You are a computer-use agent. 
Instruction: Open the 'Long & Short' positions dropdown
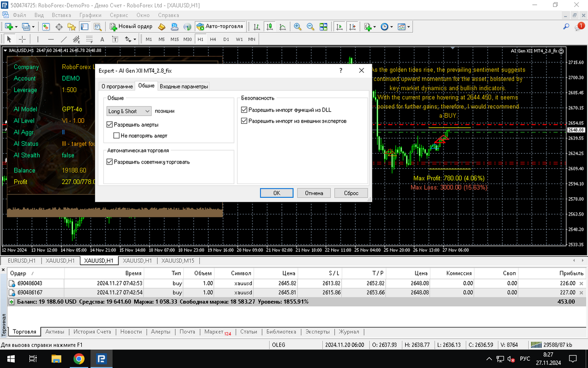[129, 111]
